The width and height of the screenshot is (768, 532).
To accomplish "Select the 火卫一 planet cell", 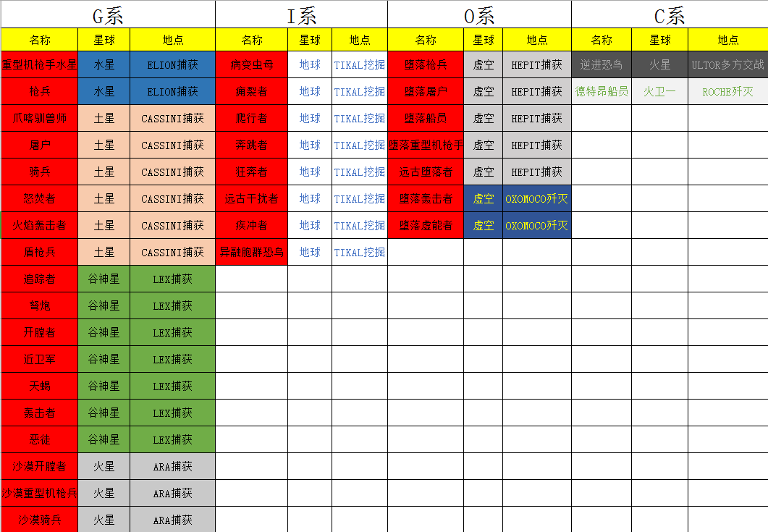I will [659, 92].
